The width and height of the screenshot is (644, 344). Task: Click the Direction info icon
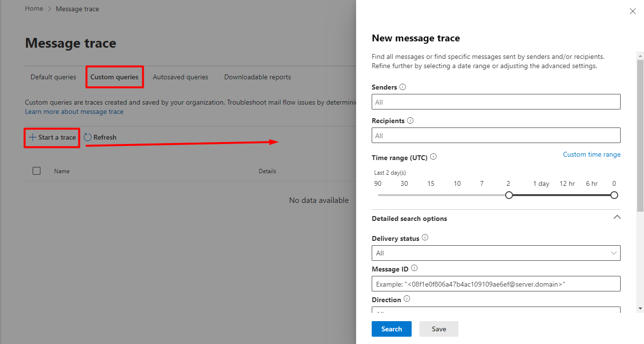pyautogui.click(x=407, y=299)
